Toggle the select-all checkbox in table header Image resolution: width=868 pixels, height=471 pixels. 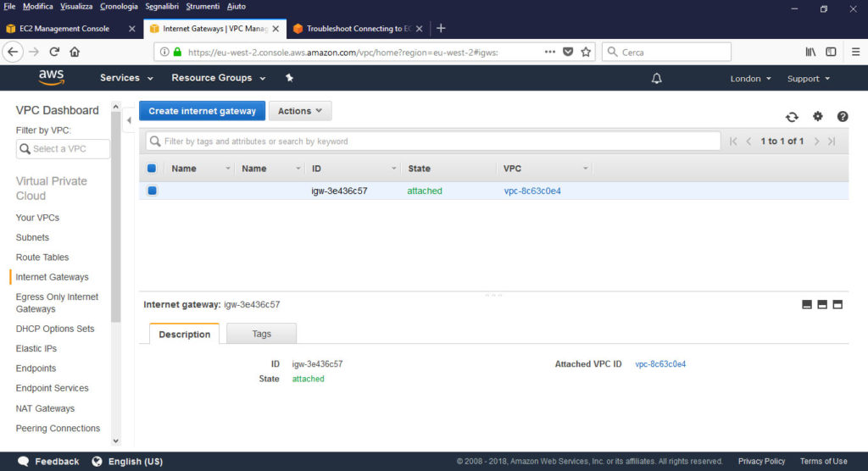[x=152, y=169]
